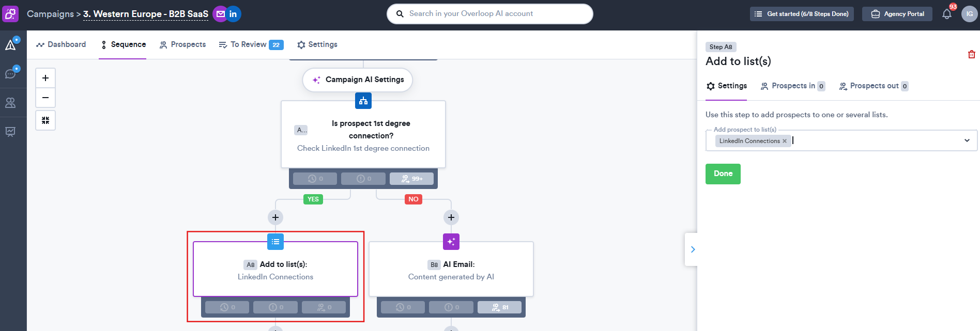Click the blue condition branch icon
Viewport: 980px width, 331px height.
pos(363,101)
